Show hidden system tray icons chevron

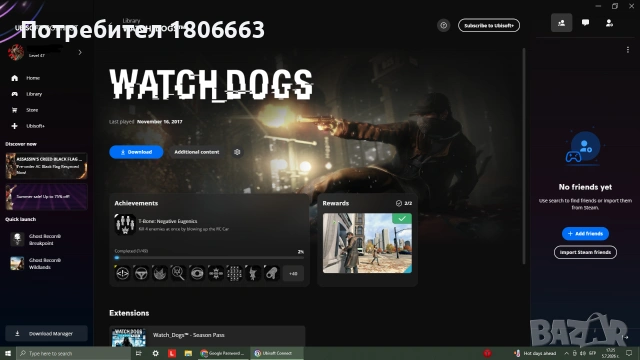567,353
